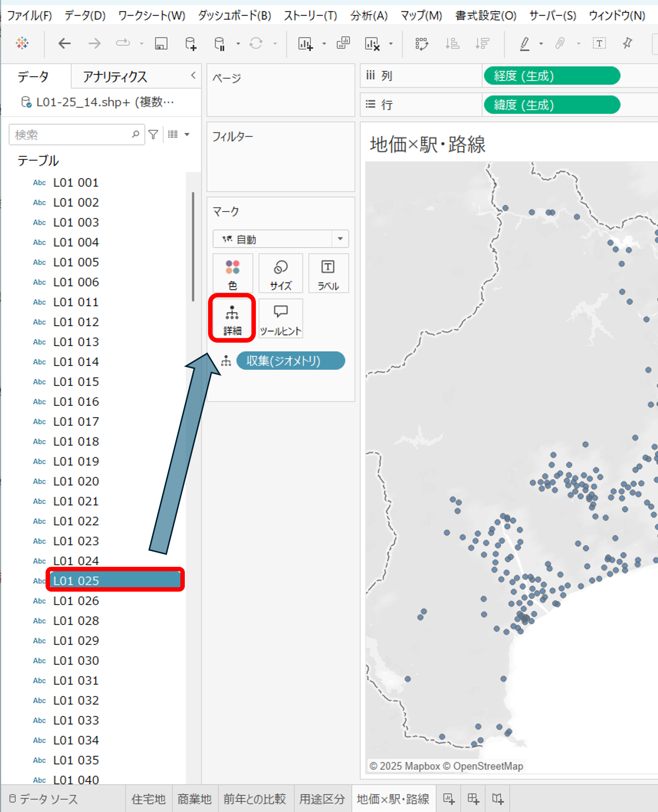Click the new worksheet toolbar icon
This screenshot has height=812, width=658.
(306, 44)
